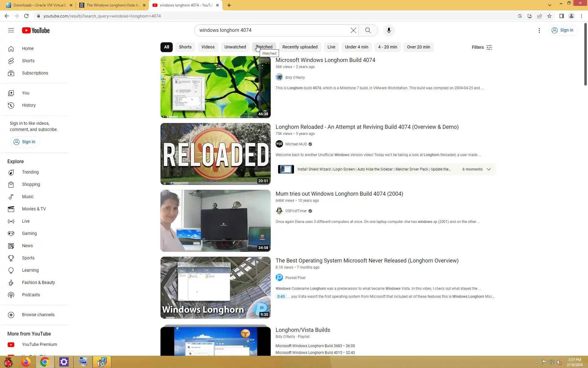Clear the search box with the X icon

tap(353, 30)
